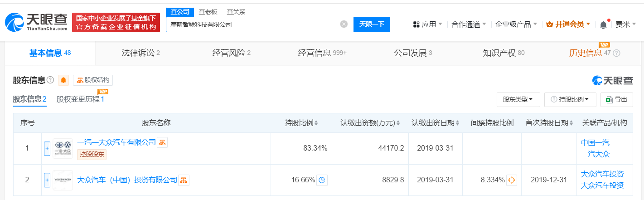Select the 查老板 search tab

coord(208,12)
